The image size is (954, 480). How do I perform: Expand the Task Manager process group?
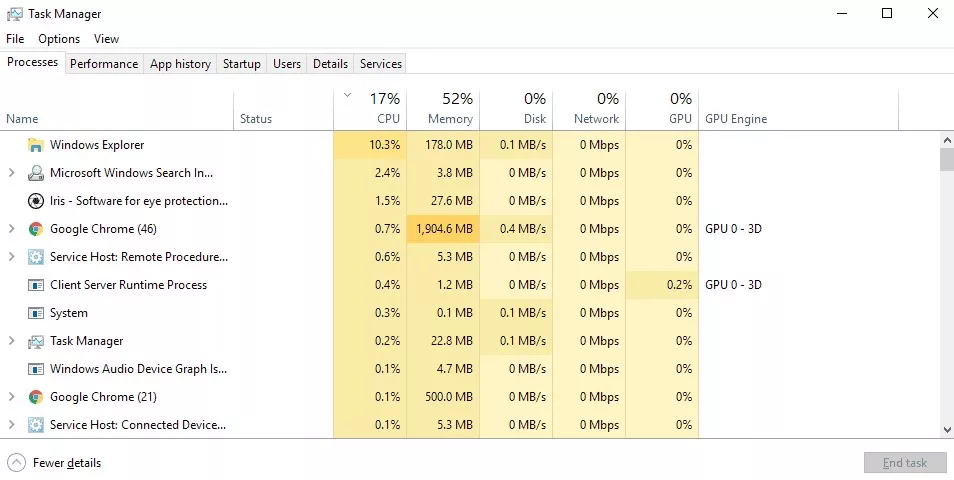11,341
